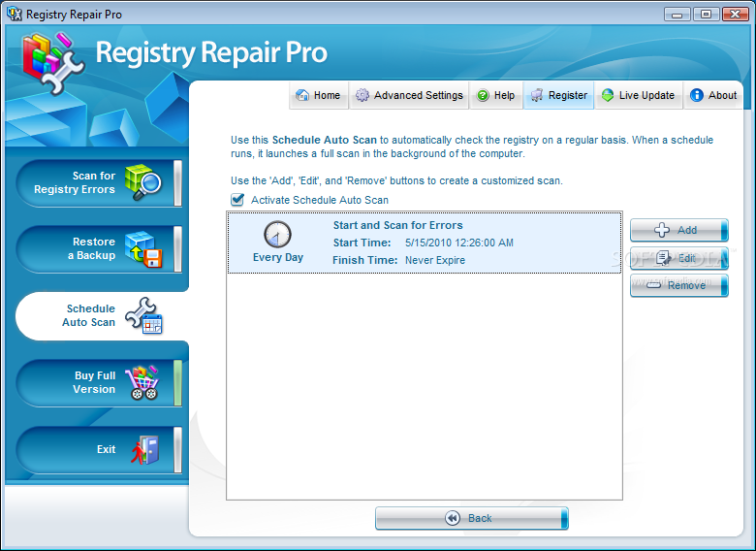The width and height of the screenshot is (756, 551).
Task: Click the Edit schedule button
Action: [x=678, y=258]
